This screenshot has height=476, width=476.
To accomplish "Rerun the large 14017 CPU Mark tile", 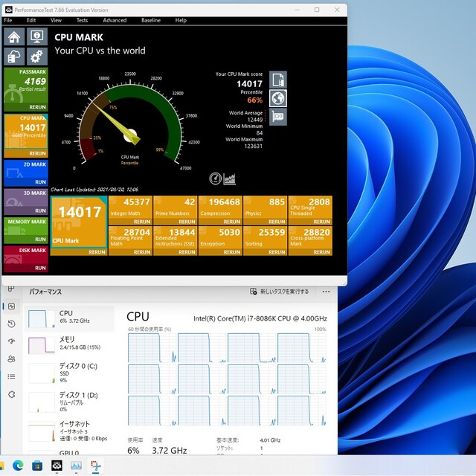I will click(x=97, y=252).
